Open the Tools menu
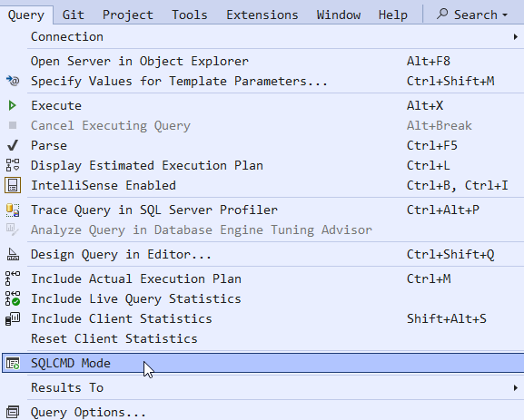This screenshot has width=524, height=420. point(190,15)
